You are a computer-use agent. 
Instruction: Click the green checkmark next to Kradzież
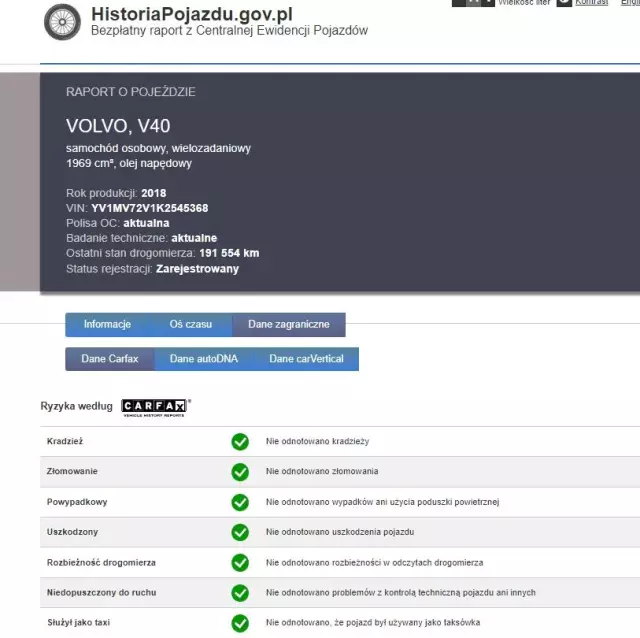coord(240,441)
